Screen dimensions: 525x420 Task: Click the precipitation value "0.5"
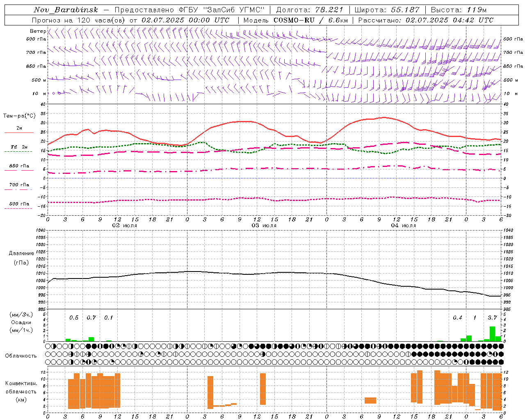pyautogui.click(x=74, y=318)
